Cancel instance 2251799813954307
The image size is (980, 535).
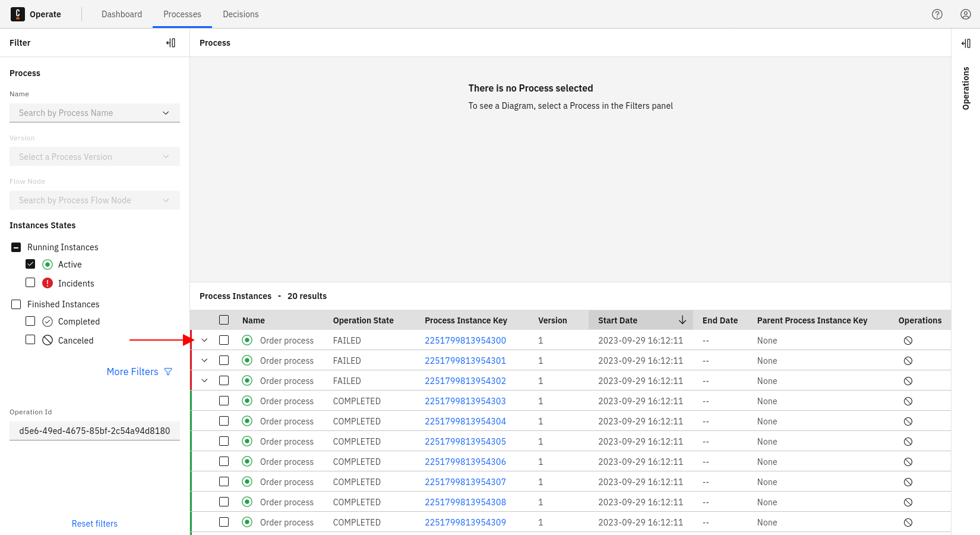click(908, 482)
